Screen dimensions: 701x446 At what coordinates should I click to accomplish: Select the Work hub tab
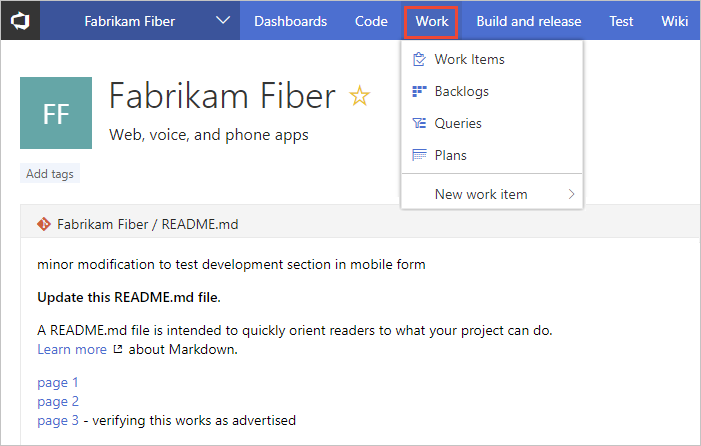[x=431, y=21]
